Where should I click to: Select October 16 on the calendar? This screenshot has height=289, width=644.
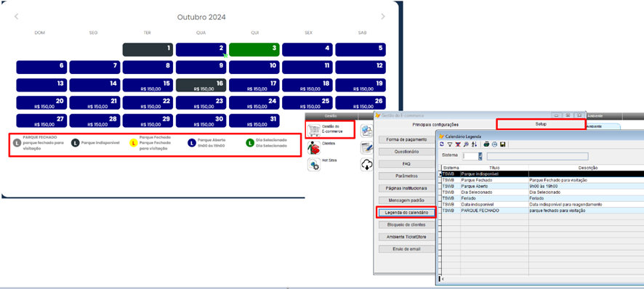(201, 86)
